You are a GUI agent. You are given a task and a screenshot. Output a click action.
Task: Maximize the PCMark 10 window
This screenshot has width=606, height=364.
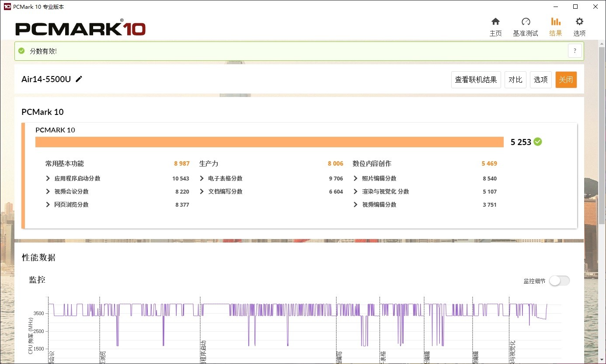tap(576, 7)
